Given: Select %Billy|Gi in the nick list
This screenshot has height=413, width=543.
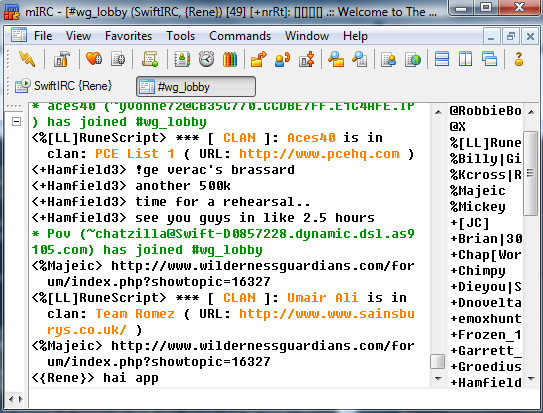Looking at the screenshot, I should click(x=485, y=158).
